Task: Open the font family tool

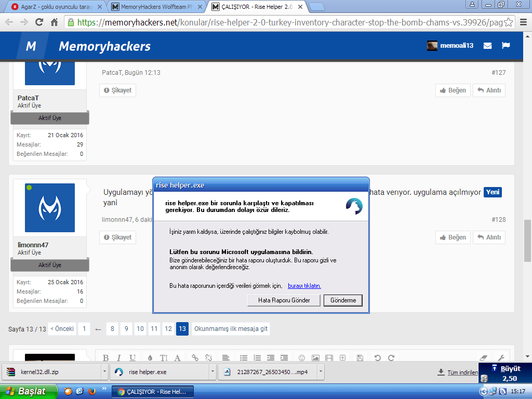Action: [178, 357]
